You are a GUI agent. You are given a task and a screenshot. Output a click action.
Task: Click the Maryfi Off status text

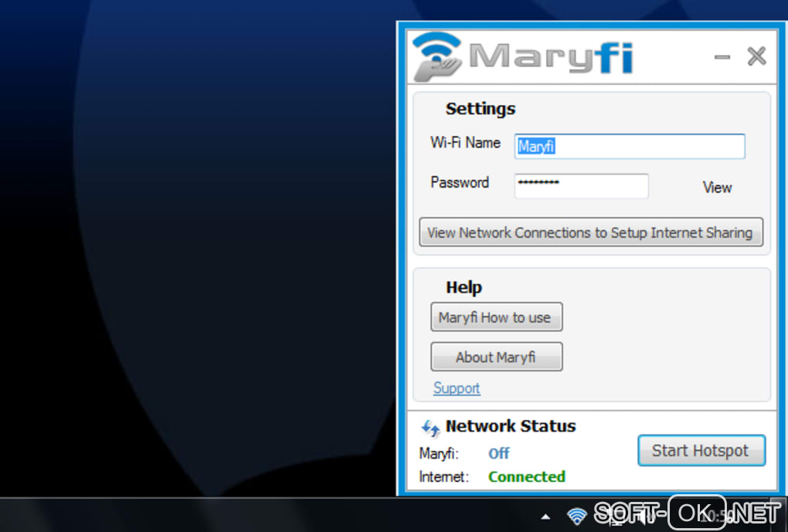pos(498,454)
